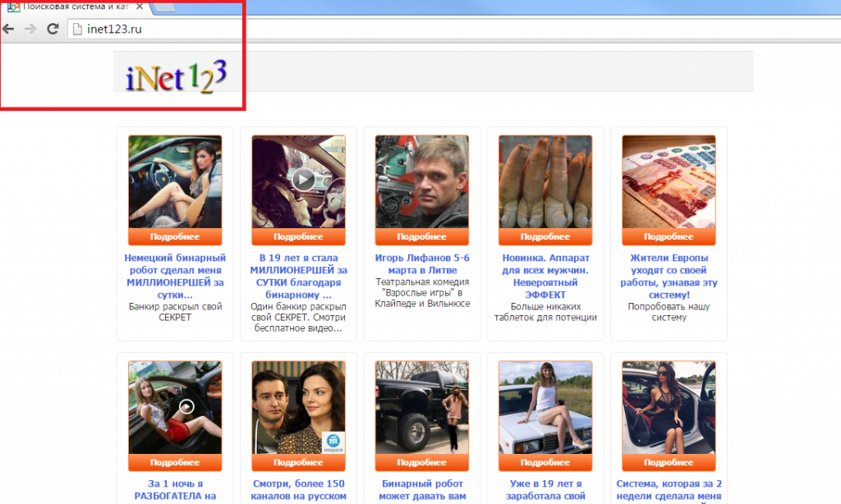Image resolution: width=841 pixels, height=504 pixels.
Task: Click Подробнее under Жители Европы banknotes image
Action: (x=669, y=236)
